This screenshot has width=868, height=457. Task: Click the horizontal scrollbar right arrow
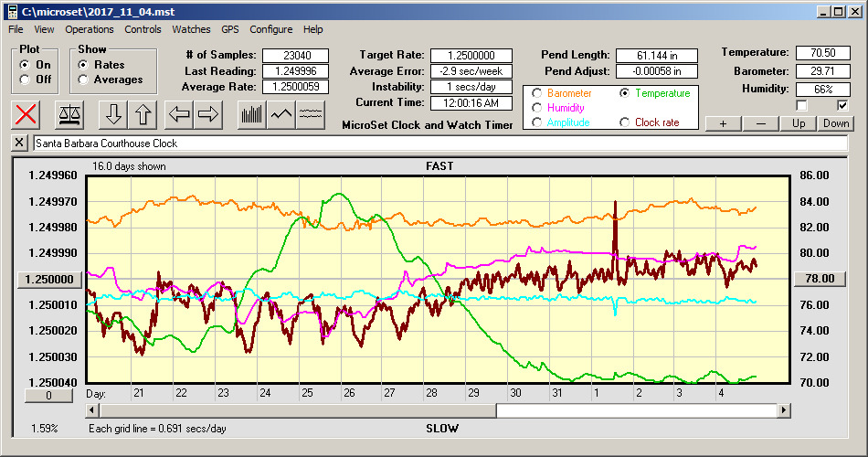(784, 411)
